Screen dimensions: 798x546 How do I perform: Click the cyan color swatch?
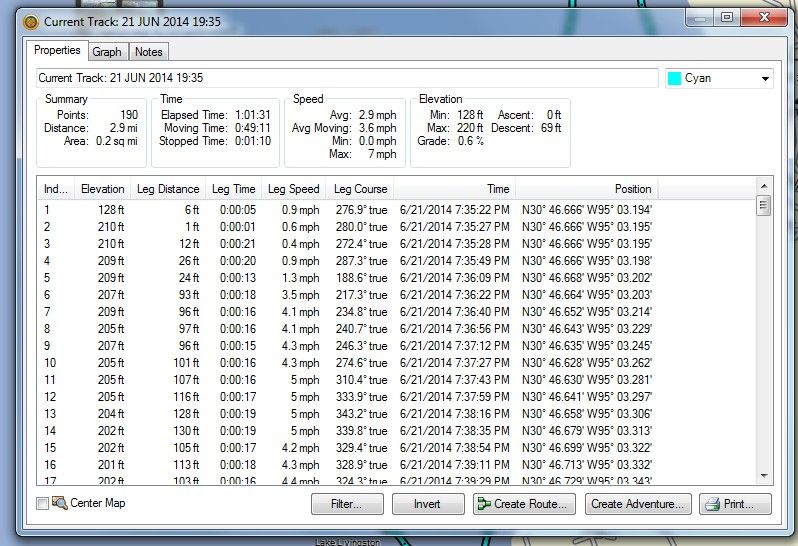tap(675, 78)
